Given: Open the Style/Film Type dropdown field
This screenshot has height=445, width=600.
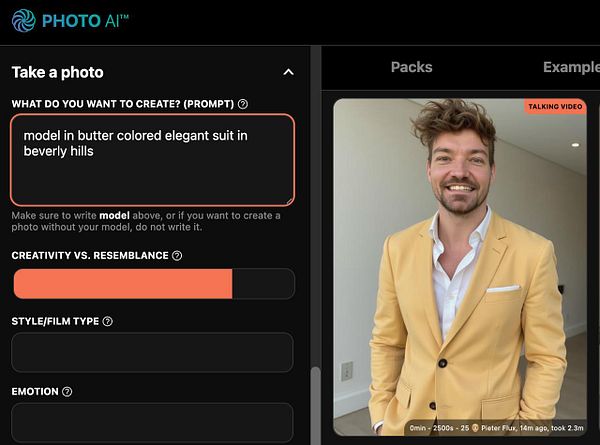Looking at the screenshot, I should [x=152, y=352].
